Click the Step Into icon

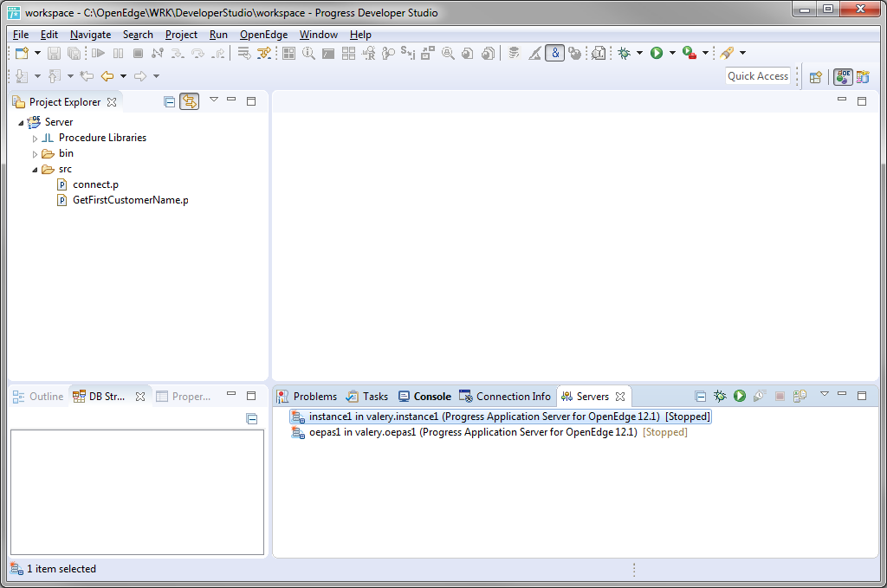pyautogui.click(x=178, y=53)
